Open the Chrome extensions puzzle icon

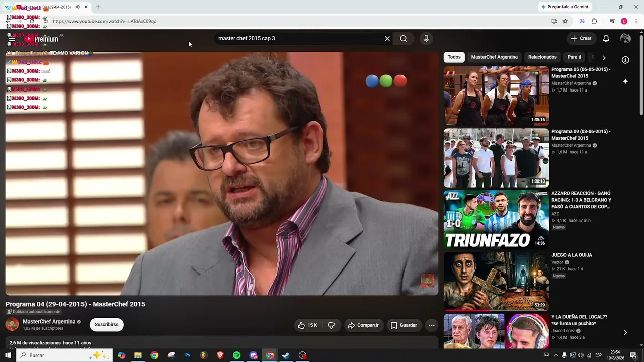[594, 21]
